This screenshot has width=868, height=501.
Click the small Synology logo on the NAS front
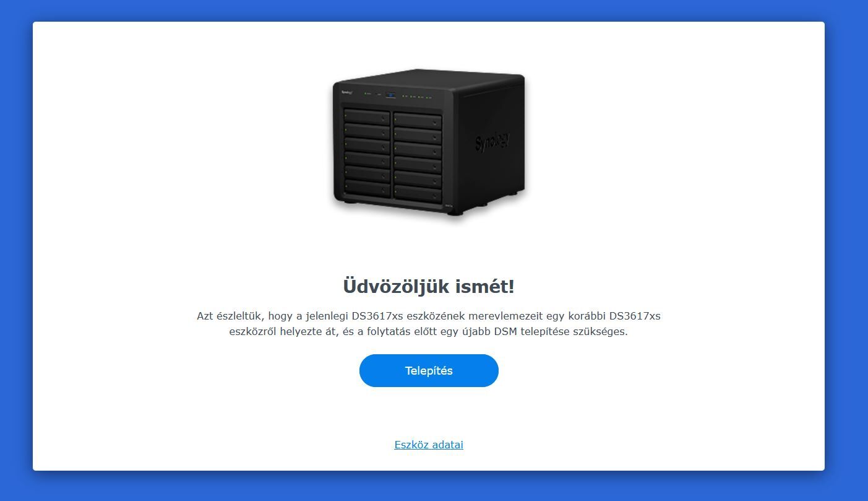(347, 92)
